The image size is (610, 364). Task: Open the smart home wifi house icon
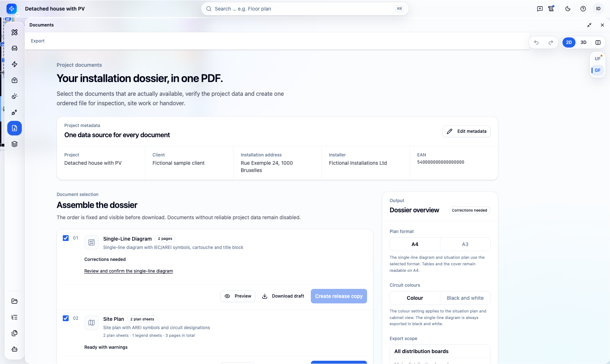15,80
